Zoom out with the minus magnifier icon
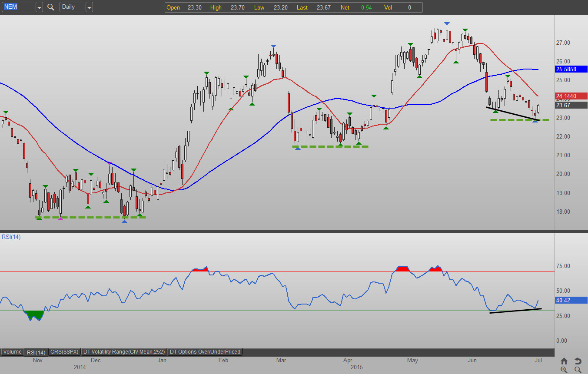588x374 pixels. [578, 370]
